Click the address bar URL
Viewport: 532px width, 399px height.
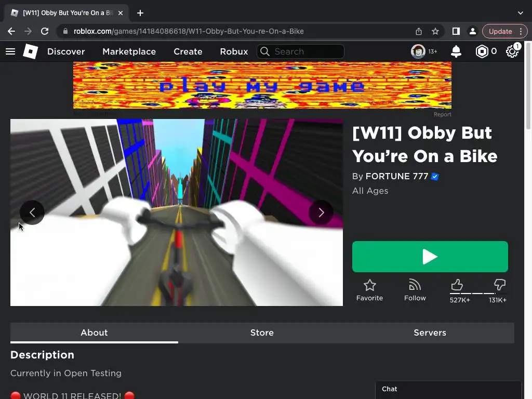(189, 31)
